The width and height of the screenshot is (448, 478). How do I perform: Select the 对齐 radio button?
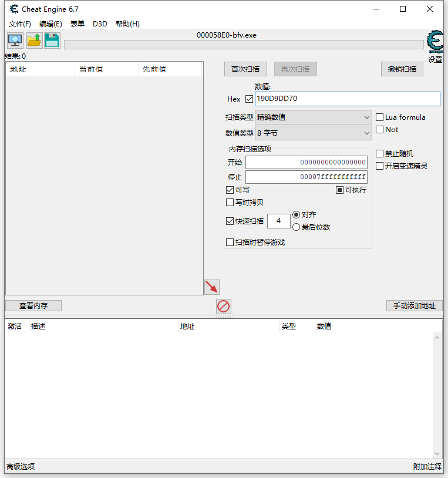pos(296,214)
